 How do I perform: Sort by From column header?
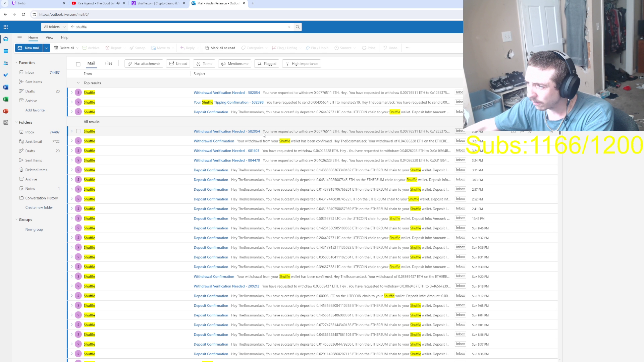pos(88,74)
